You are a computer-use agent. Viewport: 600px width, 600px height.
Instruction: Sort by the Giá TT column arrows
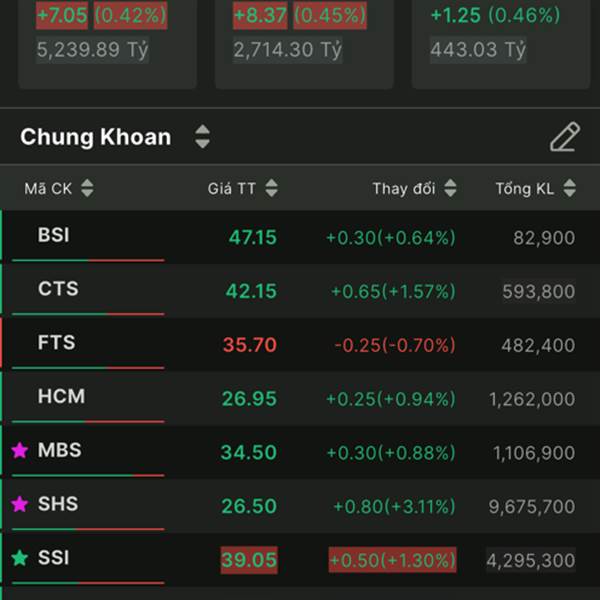coord(271,188)
